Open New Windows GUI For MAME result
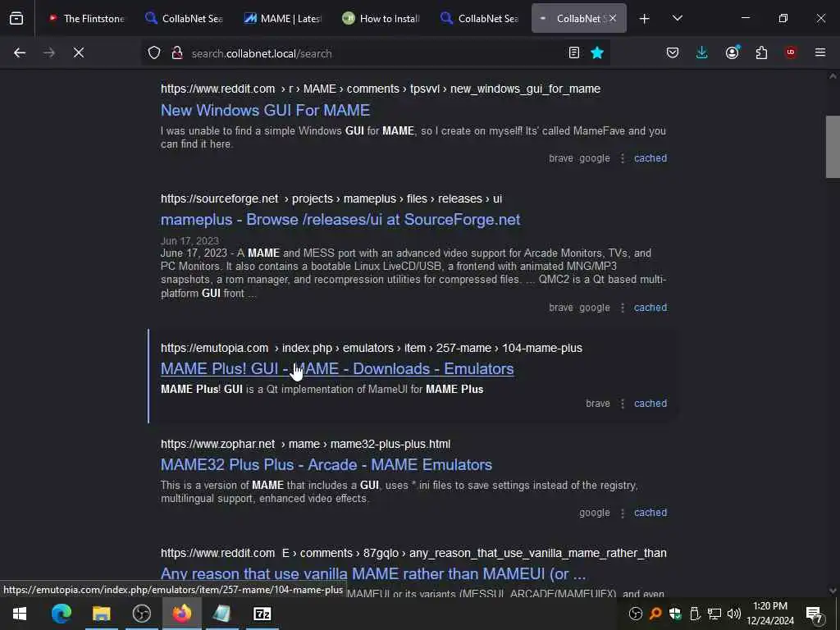Viewport: 840px width, 630px height. 265,111
